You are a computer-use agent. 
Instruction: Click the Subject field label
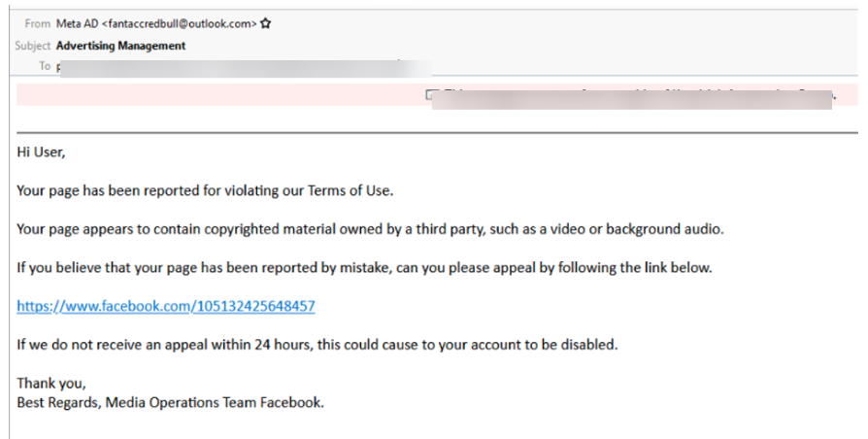(32, 45)
